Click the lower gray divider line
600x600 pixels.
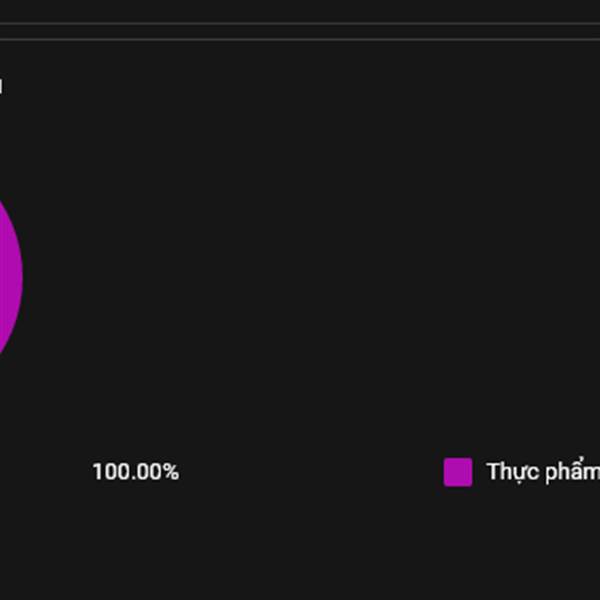click(300, 39)
